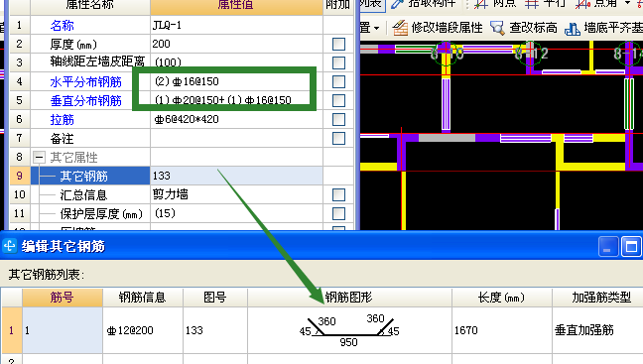The width and height of the screenshot is (643, 364).
Task: Click the 筋号 column header
Action: pyautogui.click(x=63, y=298)
